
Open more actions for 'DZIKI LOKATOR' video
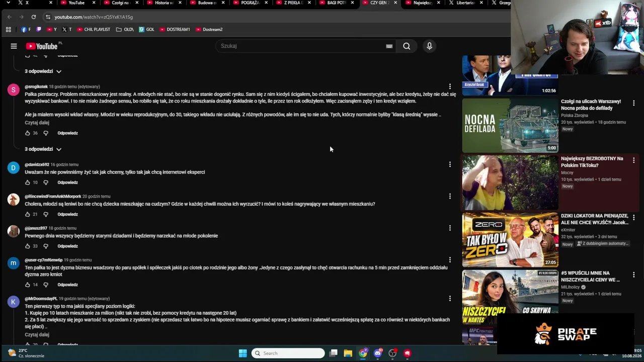click(x=633, y=218)
